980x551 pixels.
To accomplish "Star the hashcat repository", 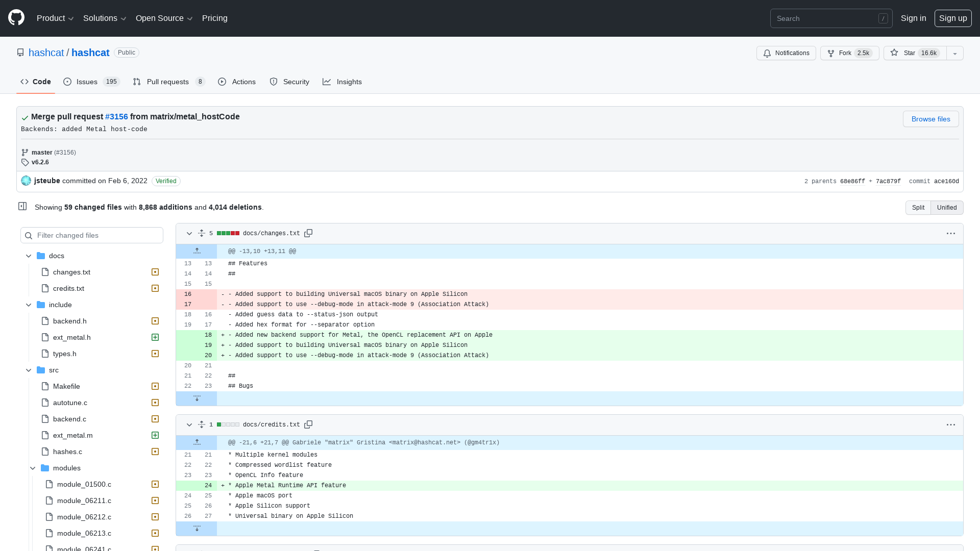I will (x=915, y=53).
